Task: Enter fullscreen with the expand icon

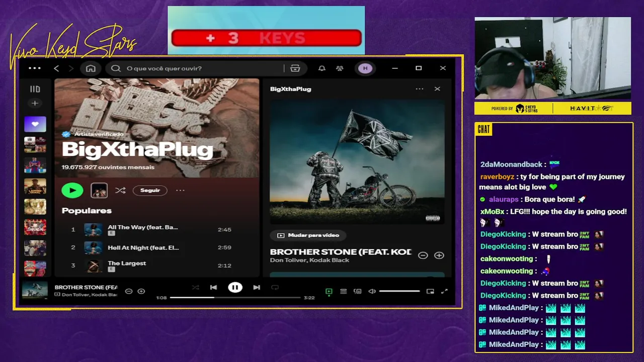Action: [x=444, y=291]
